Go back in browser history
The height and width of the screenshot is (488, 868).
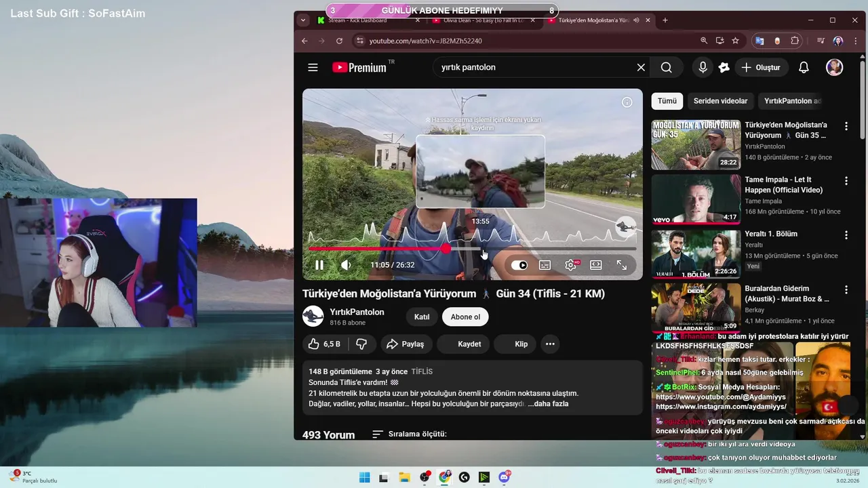[x=304, y=41]
